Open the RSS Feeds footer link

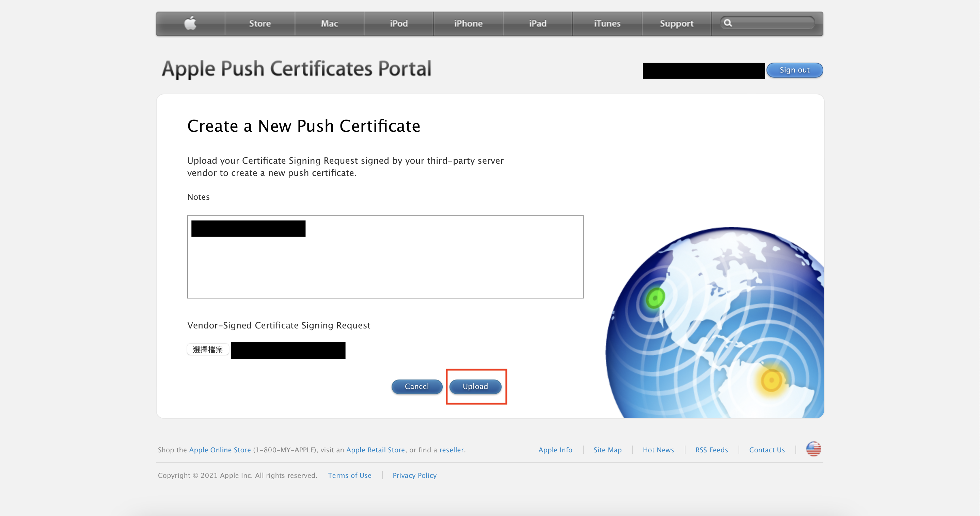(x=711, y=450)
